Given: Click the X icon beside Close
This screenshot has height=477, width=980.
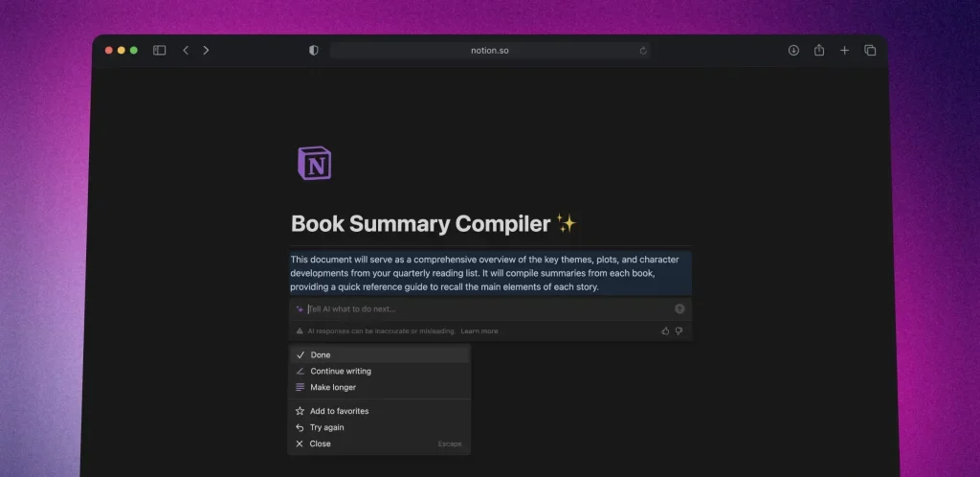Looking at the screenshot, I should [x=300, y=443].
